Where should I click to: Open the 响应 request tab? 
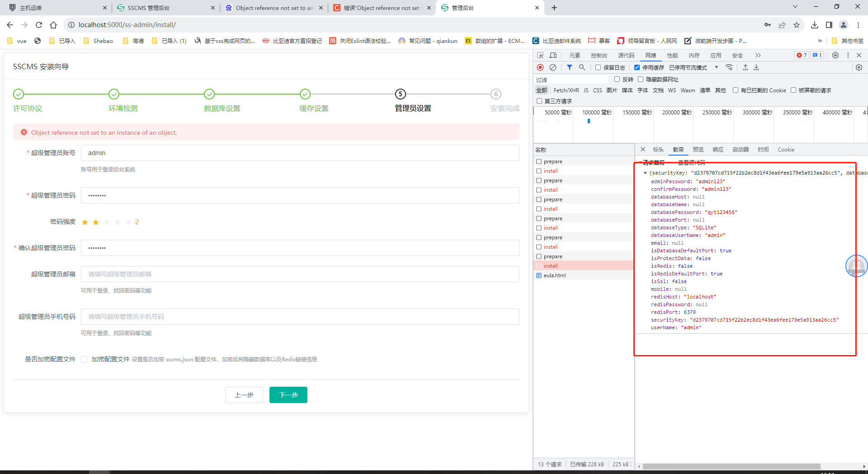(x=718, y=149)
